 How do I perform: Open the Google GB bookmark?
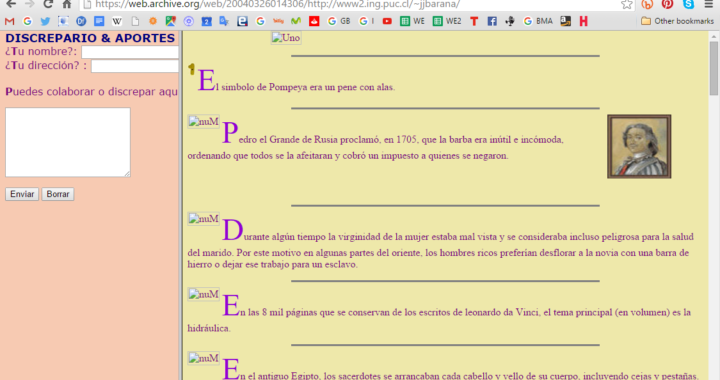coord(339,21)
